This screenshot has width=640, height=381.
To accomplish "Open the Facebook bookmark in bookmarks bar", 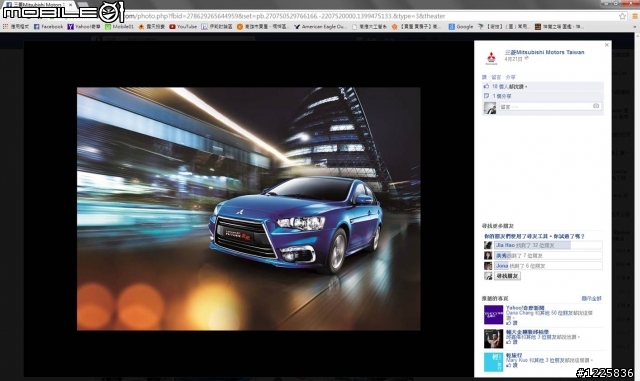I will [49, 27].
